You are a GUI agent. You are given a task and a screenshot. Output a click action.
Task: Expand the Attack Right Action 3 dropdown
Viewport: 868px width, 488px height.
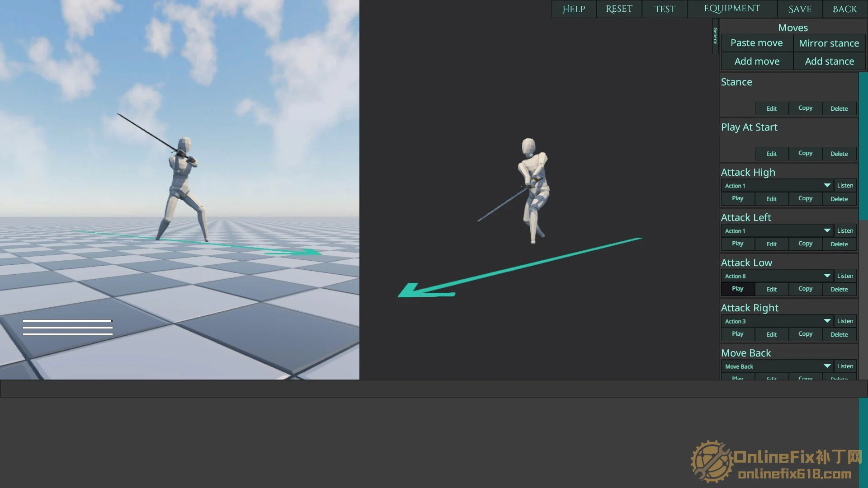(777, 321)
